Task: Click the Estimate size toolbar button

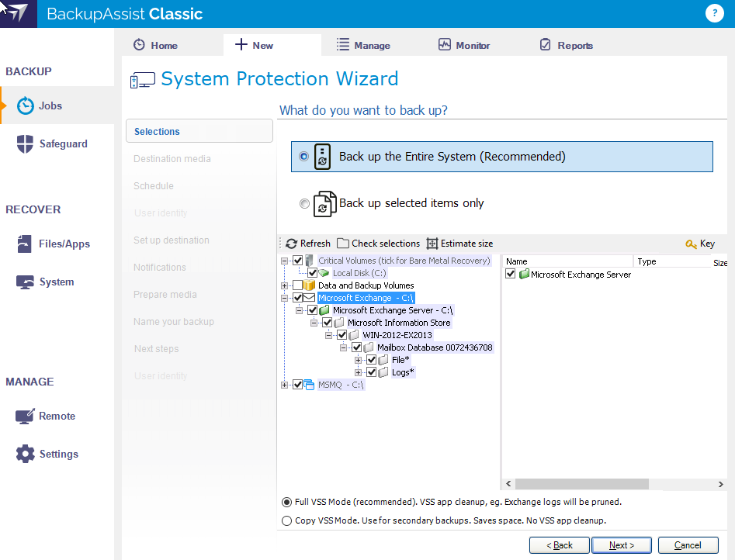Action: click(x=459, y=244)
